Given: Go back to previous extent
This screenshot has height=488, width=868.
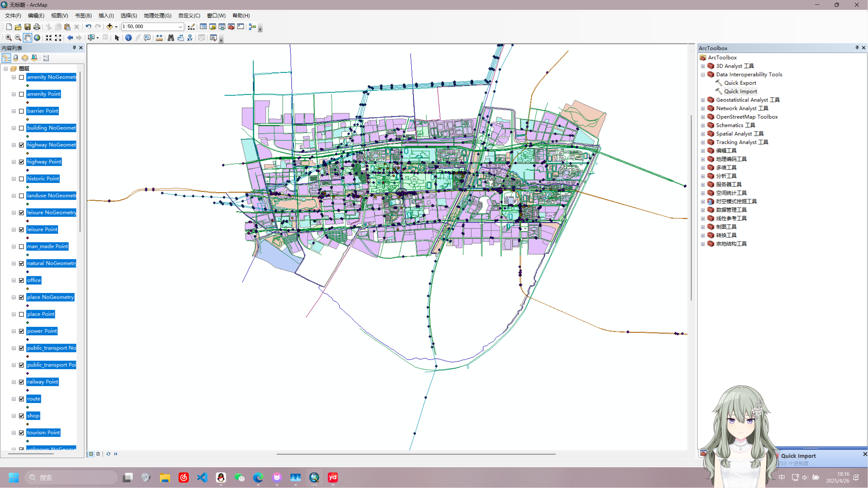Looking at the screenshot, I should pos(70,38).
